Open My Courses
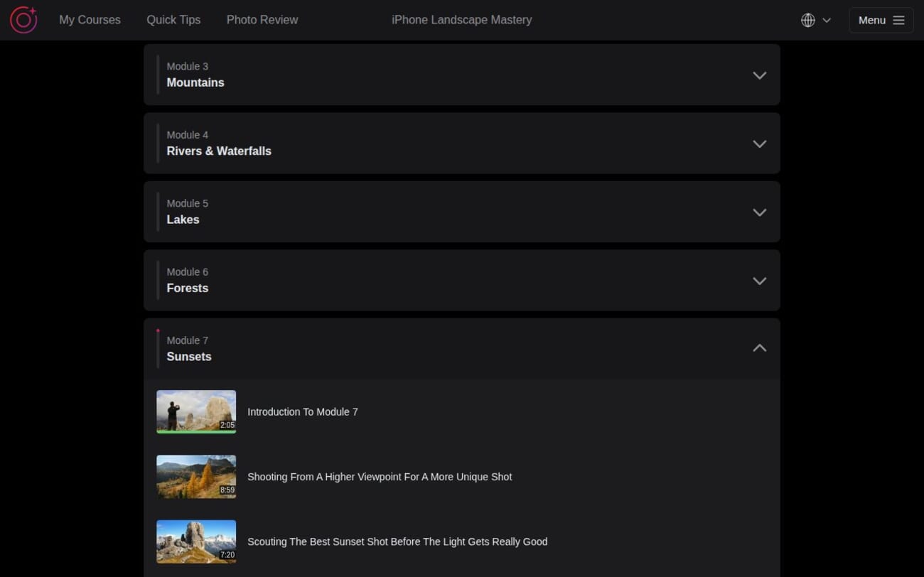 tap(90, 20)
